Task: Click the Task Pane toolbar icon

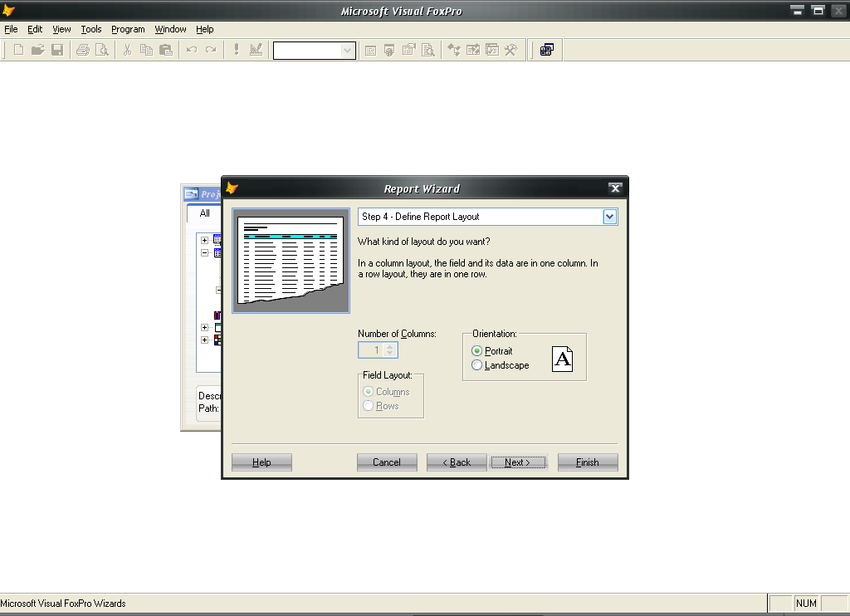Action: click(491, 51)
